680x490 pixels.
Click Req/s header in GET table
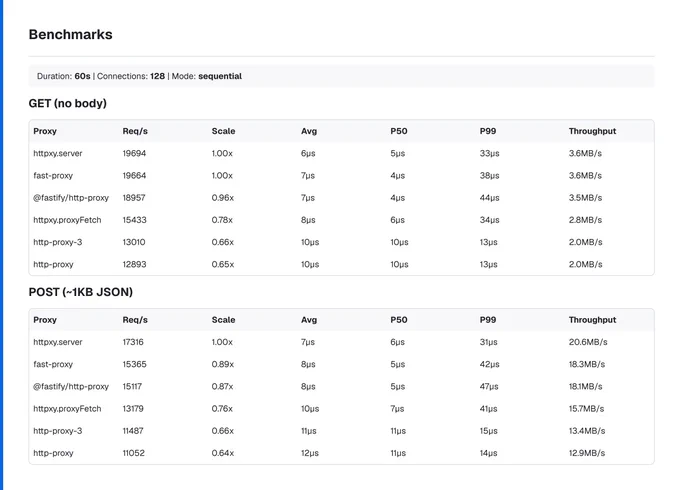coord(135,131)
